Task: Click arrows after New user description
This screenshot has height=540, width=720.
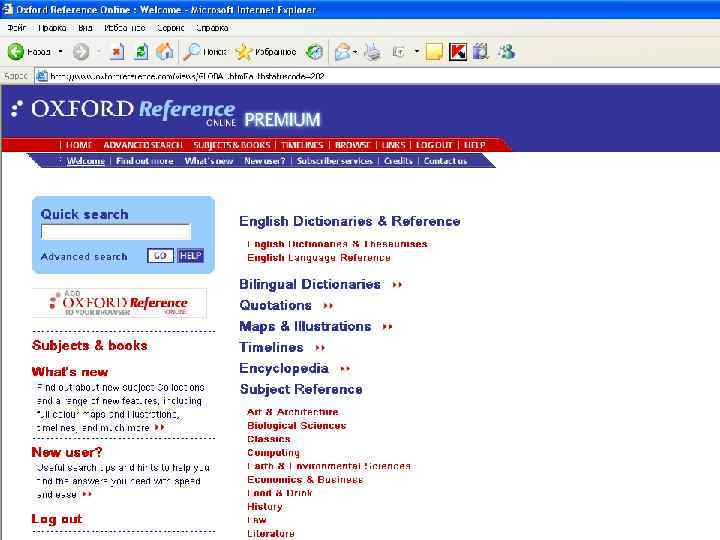Action: (87, 495)
